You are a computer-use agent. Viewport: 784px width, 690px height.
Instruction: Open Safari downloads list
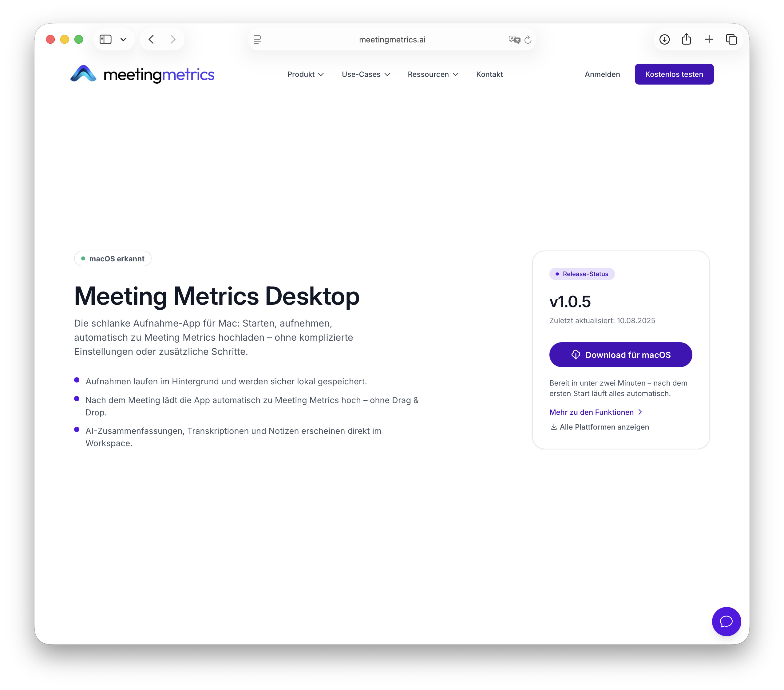[x=665, y=39]
